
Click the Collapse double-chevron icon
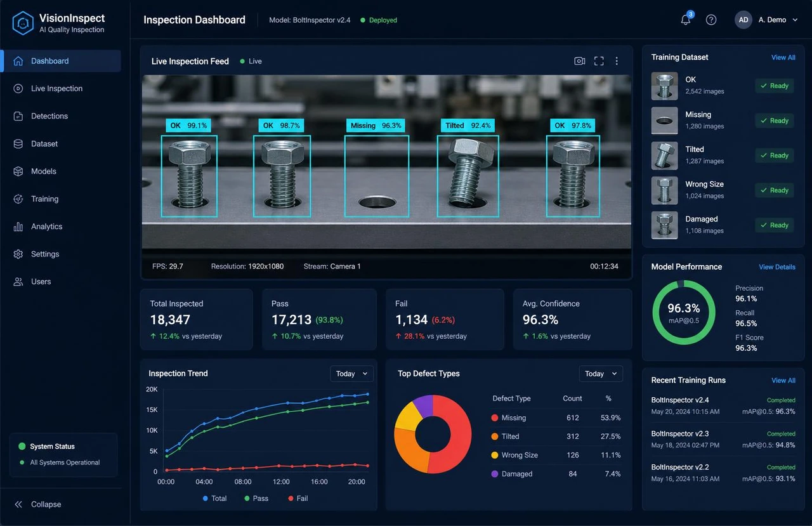18,504
